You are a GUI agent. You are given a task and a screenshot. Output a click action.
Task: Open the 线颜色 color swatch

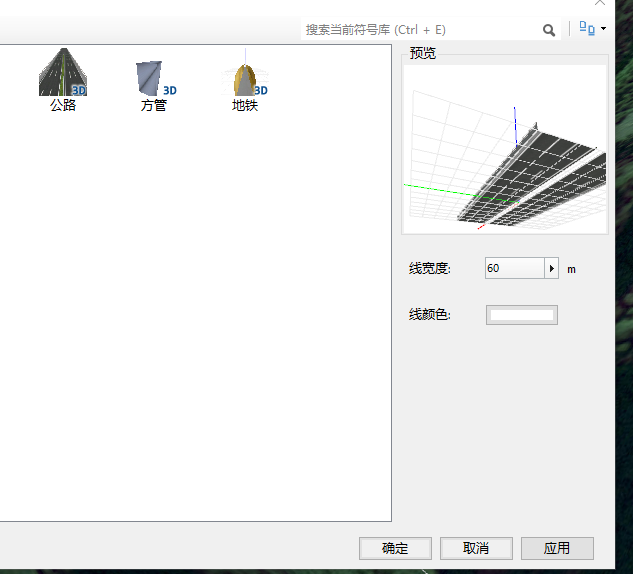522,315
